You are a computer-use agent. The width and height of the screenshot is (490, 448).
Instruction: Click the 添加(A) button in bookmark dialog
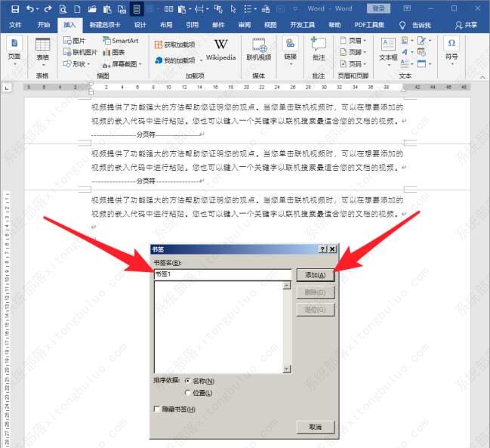point(315,275)
